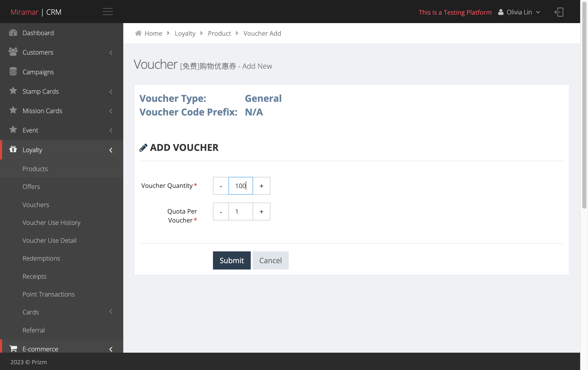The image size is (588, 370).
Task: Click the Cancel button
Action: click(x=270, y=260)
